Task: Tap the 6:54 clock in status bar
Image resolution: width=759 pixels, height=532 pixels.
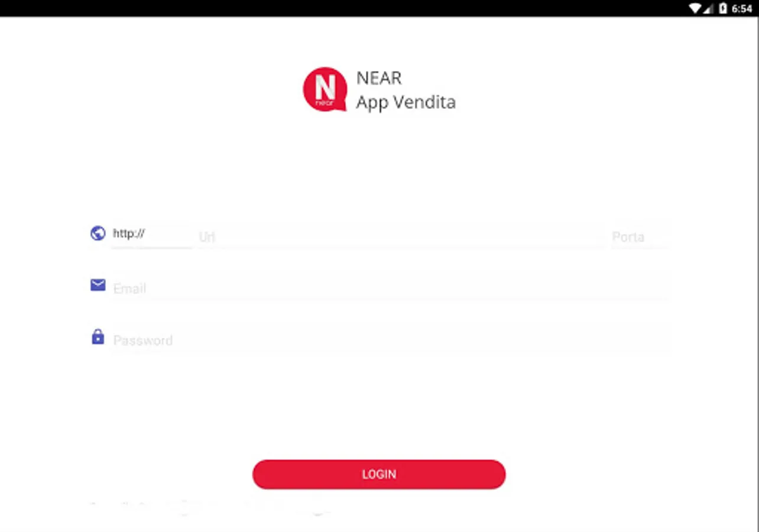Action: tap(742, 8)
